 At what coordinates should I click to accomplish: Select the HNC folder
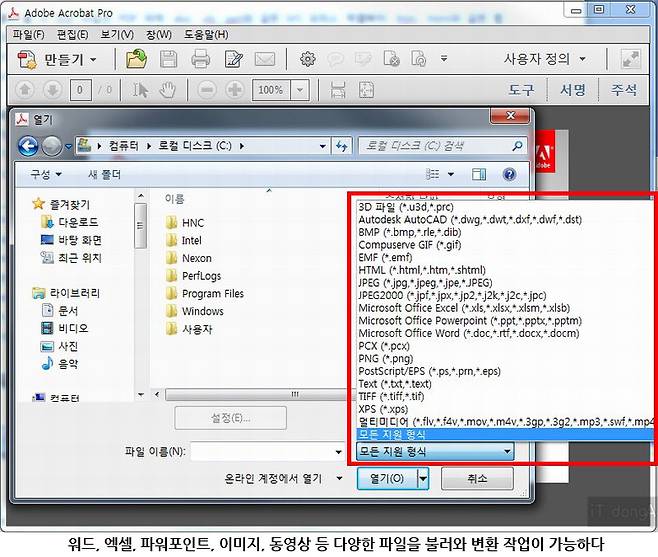tap(185, 222)
